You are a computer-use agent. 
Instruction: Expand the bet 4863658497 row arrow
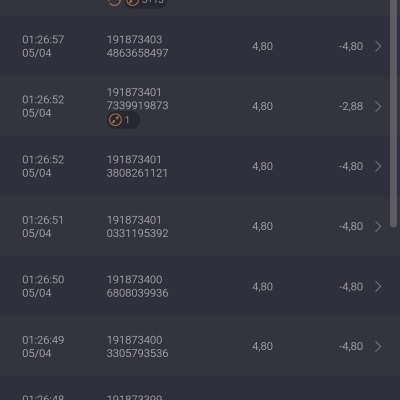[378, 46]
